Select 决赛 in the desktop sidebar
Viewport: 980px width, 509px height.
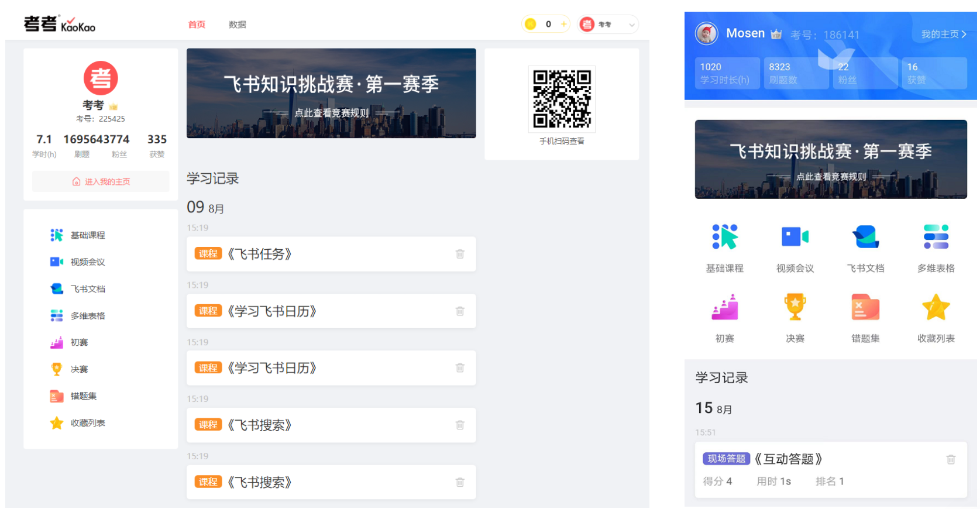[x=69, y=369]
